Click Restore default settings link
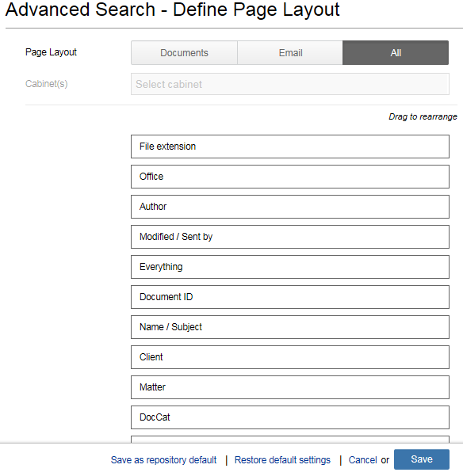The height and width of the screenshot is (476, 463). (282, 460)
